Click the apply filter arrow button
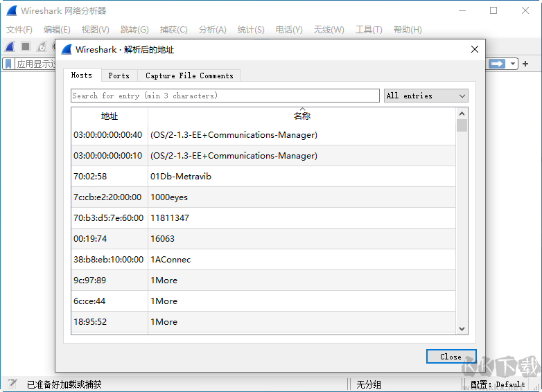542x392 pixels. [496, 64]
